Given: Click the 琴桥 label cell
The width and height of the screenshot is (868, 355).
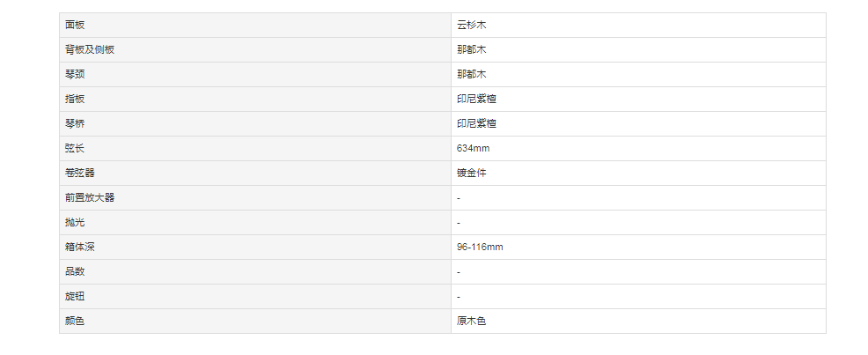Looking at the screenshot, I should click(255, 123).
